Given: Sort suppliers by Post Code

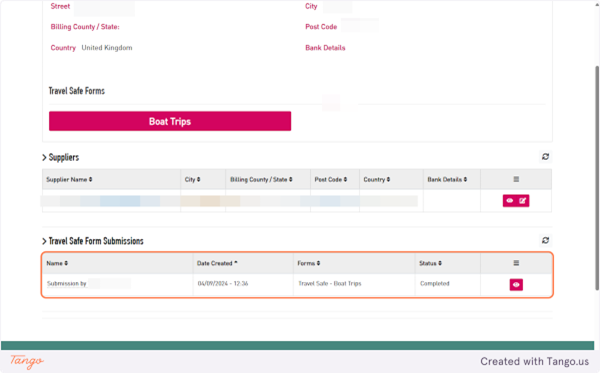Looking at the screenshot, I should point(331,179).
